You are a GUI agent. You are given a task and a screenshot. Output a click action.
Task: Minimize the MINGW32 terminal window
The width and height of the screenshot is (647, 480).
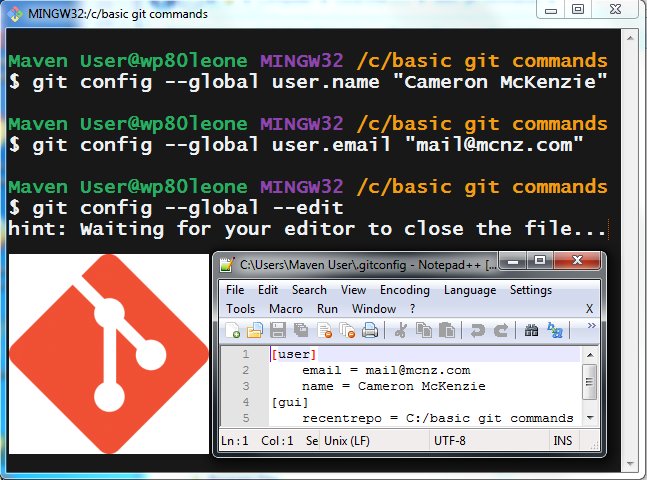coord(551,9)
